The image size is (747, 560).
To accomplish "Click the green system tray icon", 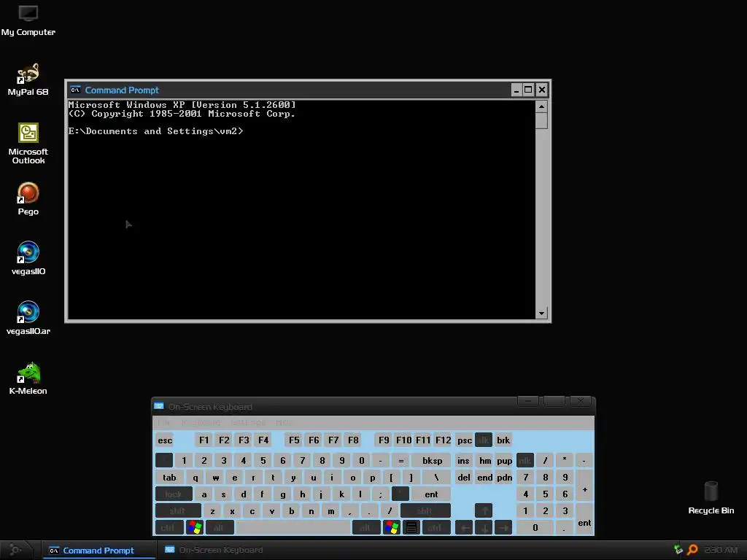I will click(x=678, y=550).
